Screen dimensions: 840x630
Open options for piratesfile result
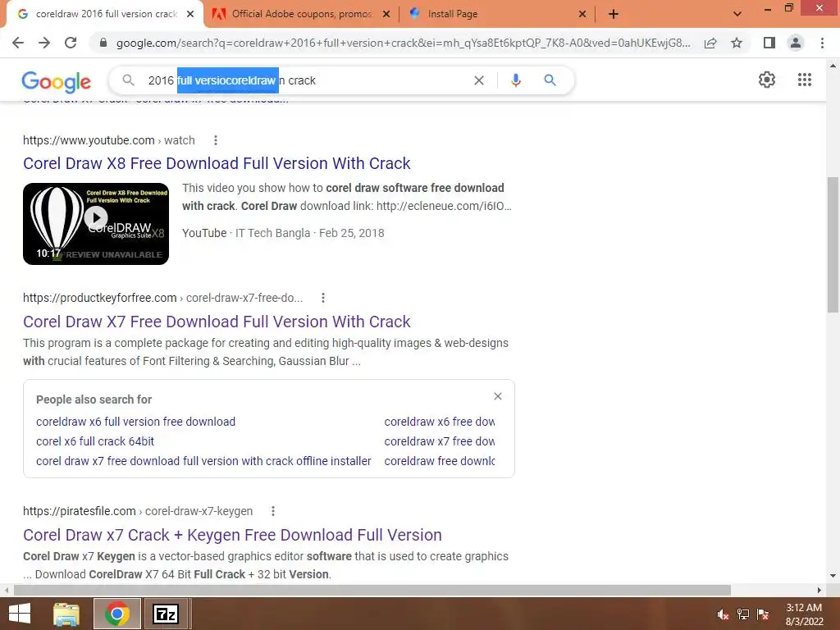272,511
